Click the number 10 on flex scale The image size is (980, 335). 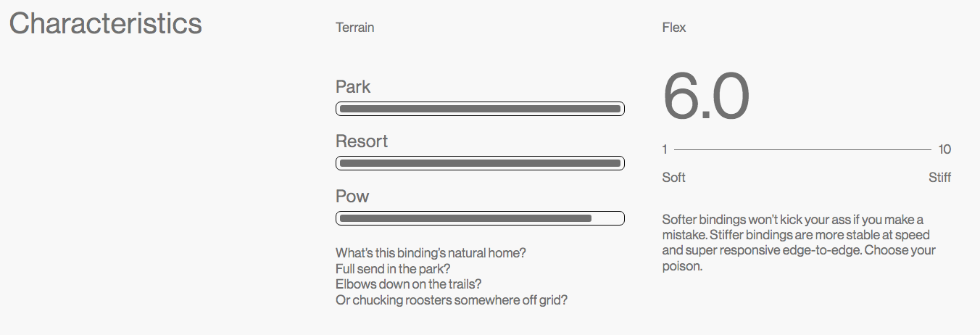(944, 150)
